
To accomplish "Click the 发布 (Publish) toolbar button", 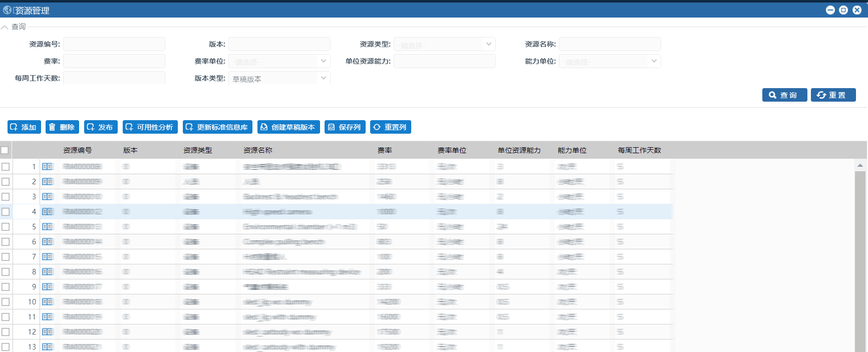I will [101, 127].
